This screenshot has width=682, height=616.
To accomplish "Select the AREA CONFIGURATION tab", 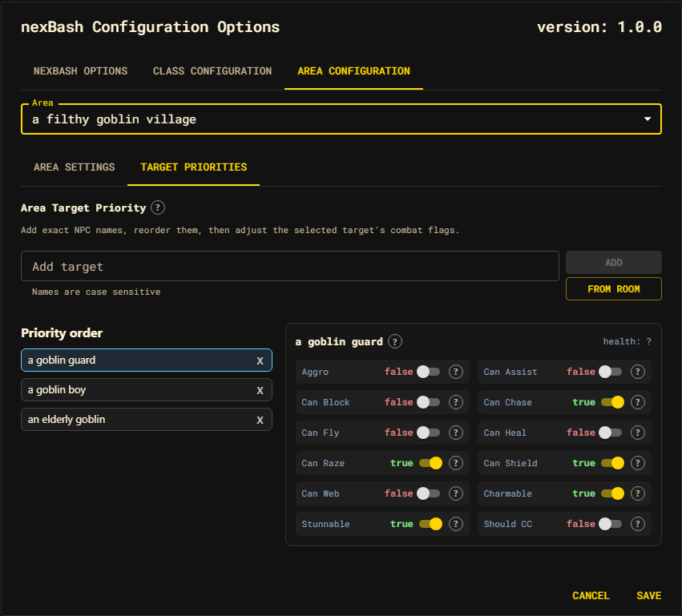I will coord(353,70).
